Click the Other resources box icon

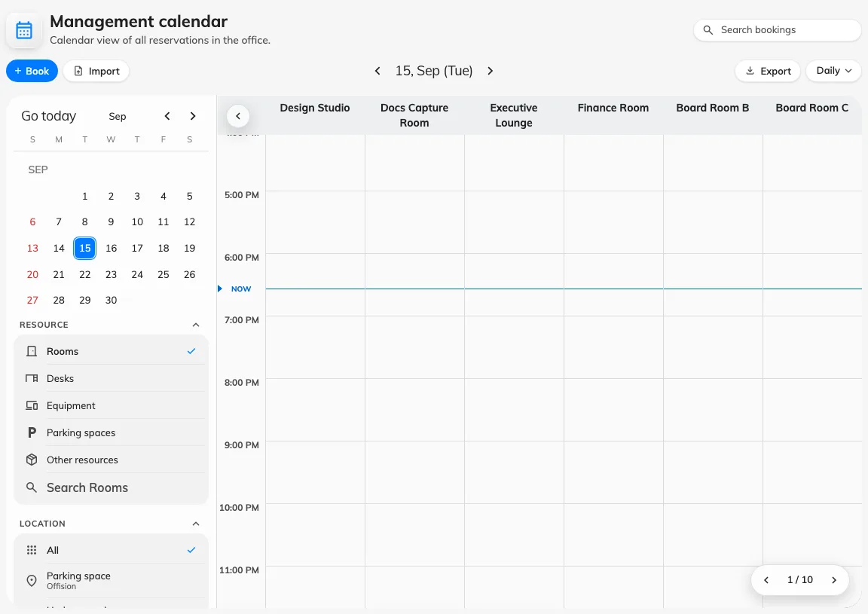point(32,460)
